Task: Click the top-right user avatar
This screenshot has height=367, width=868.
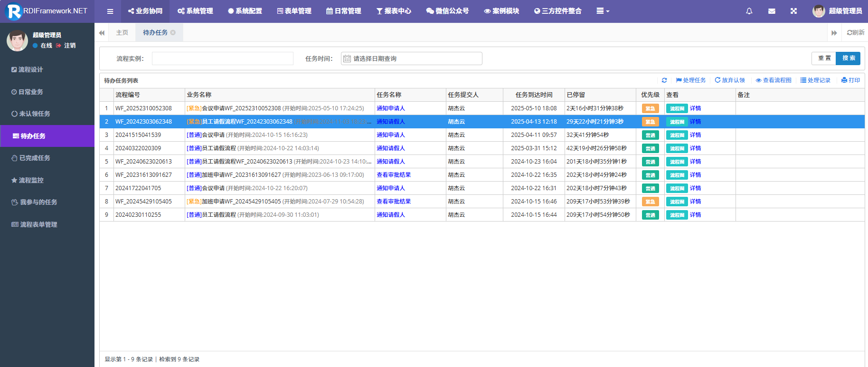Action: 819,11
